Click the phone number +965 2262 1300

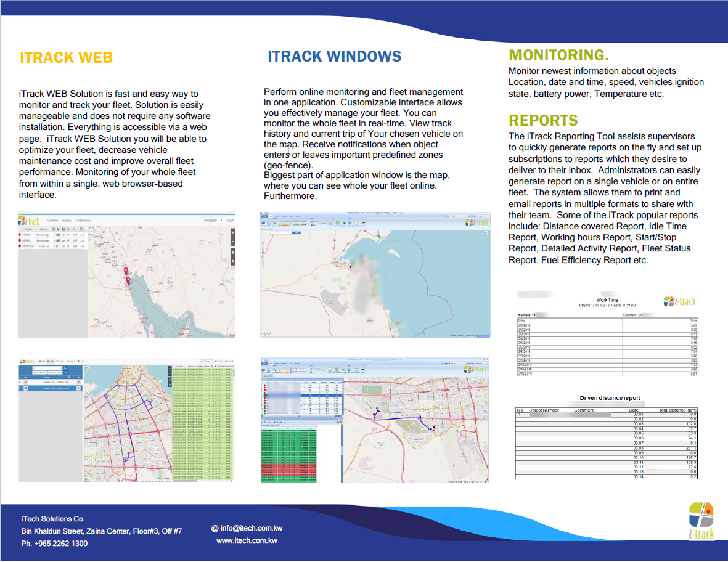(x=61, y=544)
